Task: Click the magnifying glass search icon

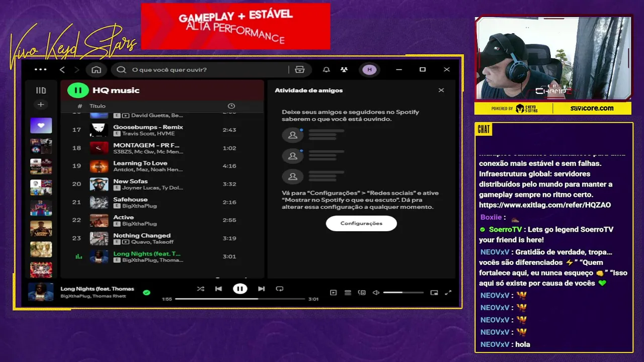Action: pos(121,69)
